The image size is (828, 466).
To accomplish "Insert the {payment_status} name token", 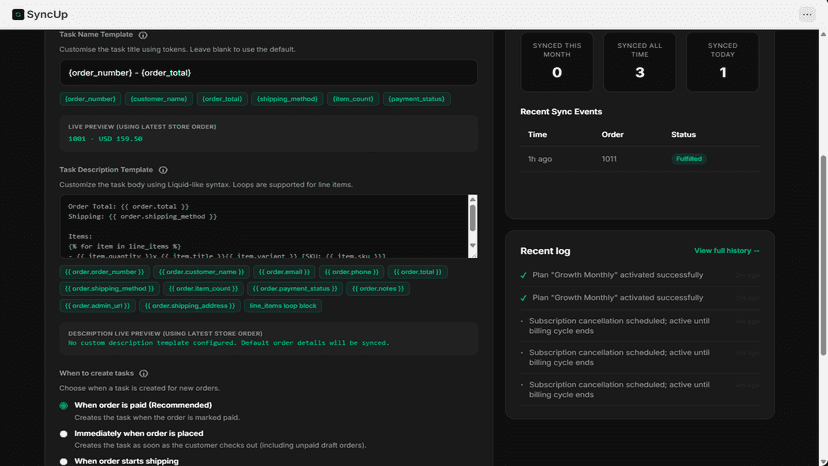I will 417,99.
